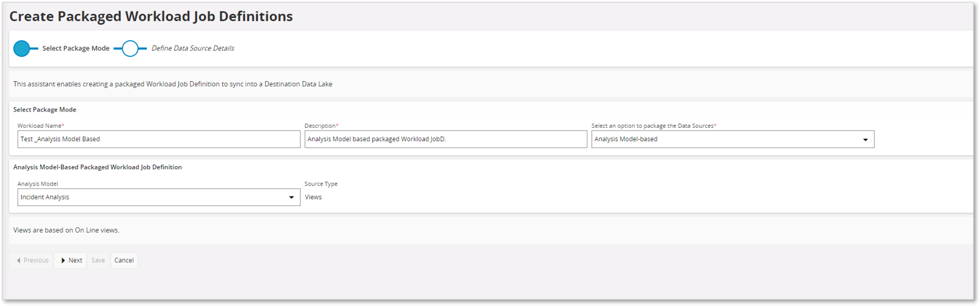Image resolution: width=980 pixels, height=306 pixels.
Task: Click the Save button
Action: point(98,261)
